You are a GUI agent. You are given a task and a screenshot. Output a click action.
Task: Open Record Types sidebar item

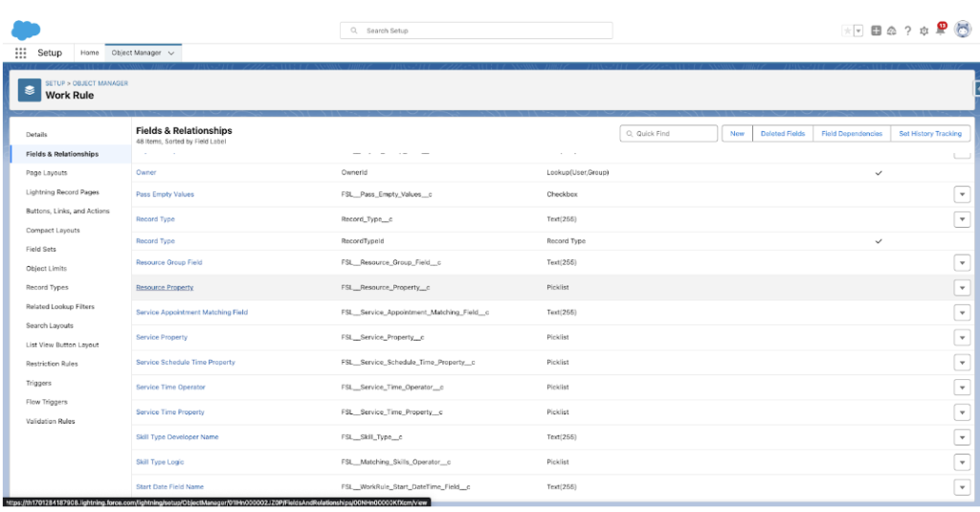tap(47, 287)
